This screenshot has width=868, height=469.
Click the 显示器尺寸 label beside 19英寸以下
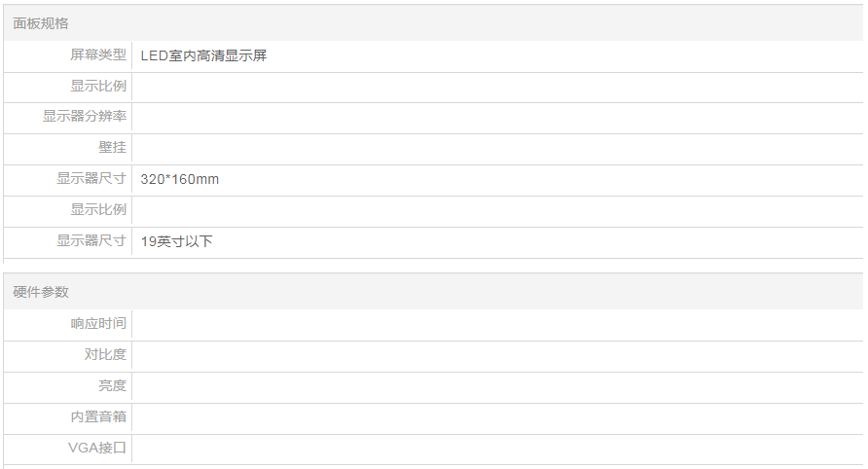click(x=90, y=241)
